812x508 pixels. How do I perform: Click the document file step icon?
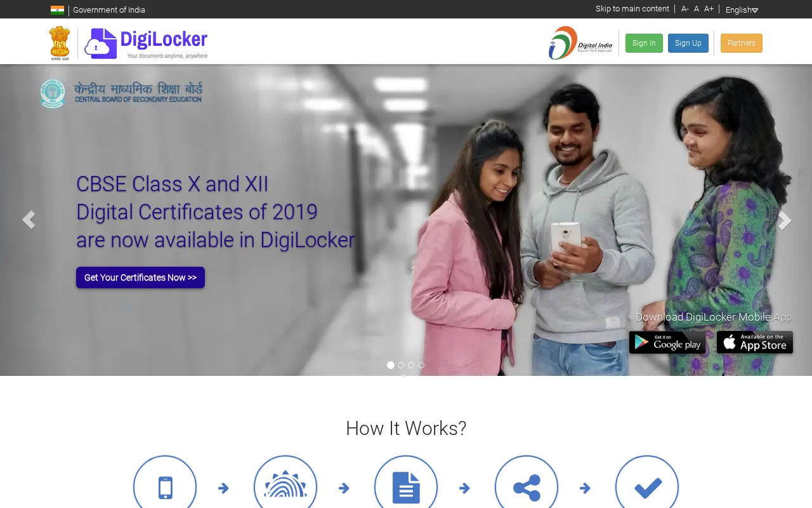(406, 487)
